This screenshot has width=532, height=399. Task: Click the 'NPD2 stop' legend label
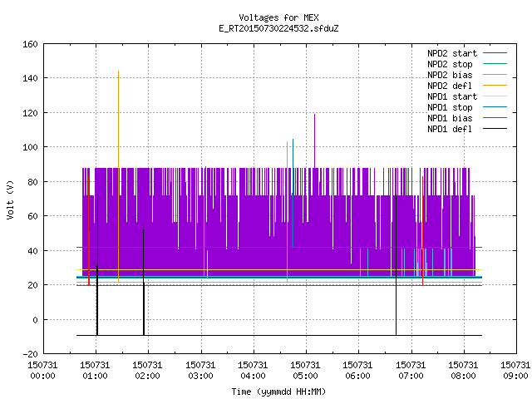click(450, 64)
